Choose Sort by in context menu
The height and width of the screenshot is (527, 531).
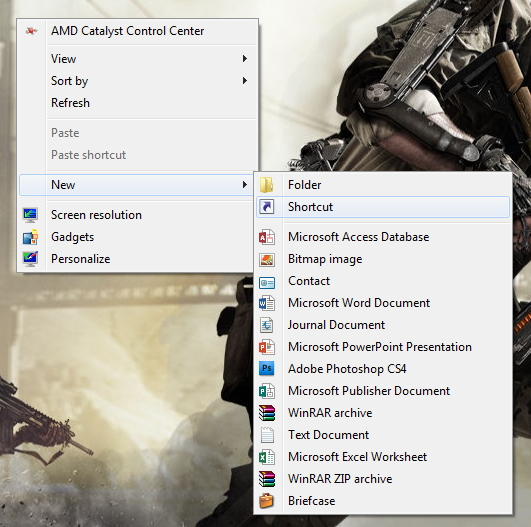click(x=137, y=81)
